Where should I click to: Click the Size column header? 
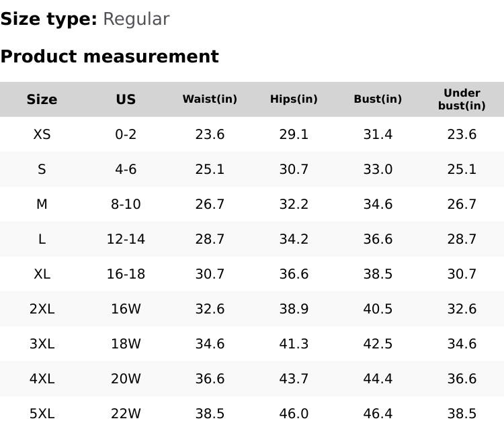(42, 99)
